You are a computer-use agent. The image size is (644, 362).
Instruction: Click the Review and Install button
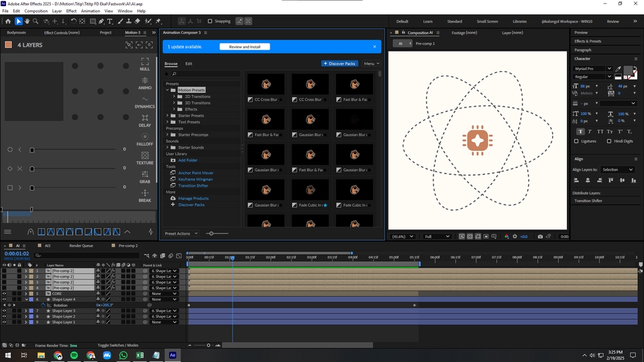pos(244,47)
